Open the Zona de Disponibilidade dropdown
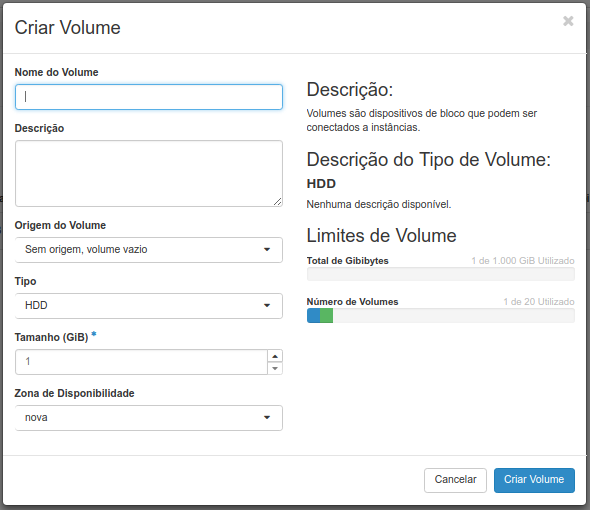Image resolution: width=590 pixels, height=510 pixels. (x=149, y=418)
